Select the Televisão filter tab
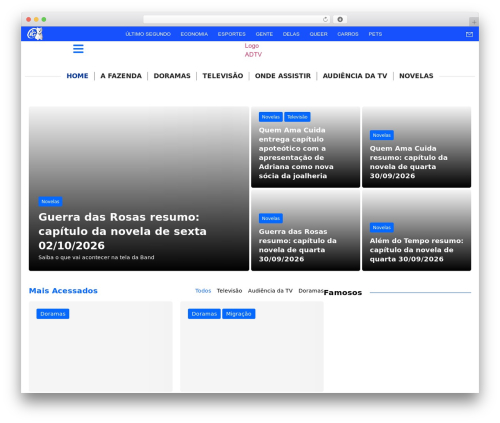The width and height of the screenshot is (500, 423). click(x=229, y=291)
